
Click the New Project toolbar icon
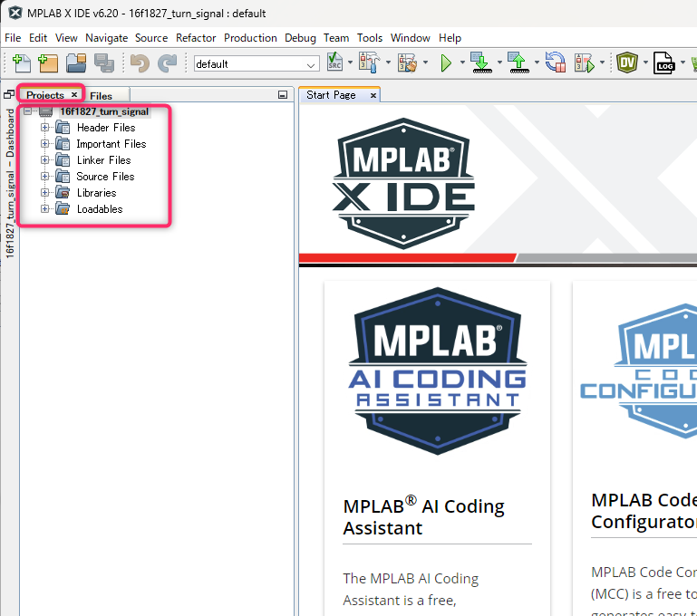pyautogui.click(x=48, y=63)
